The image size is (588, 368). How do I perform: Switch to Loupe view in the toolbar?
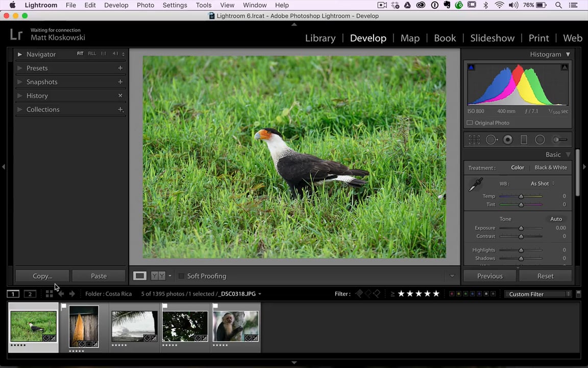click(139, 276)
